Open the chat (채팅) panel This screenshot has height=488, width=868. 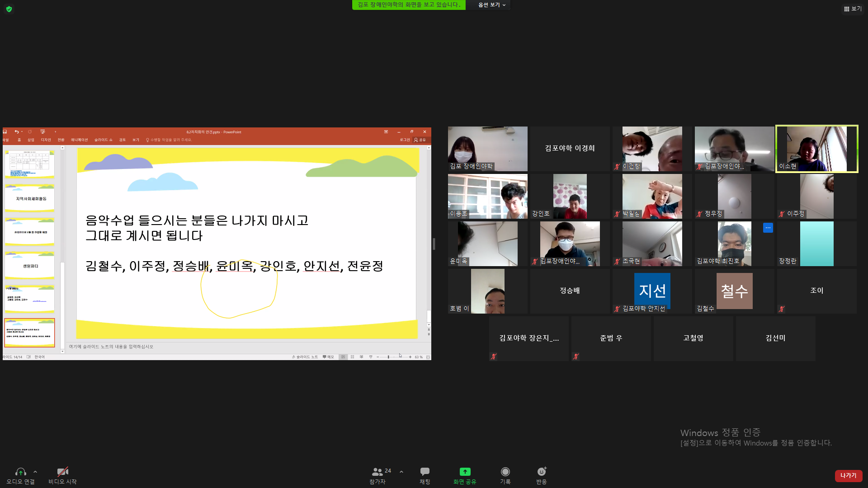pyautogui.click(x=425, y=476)
